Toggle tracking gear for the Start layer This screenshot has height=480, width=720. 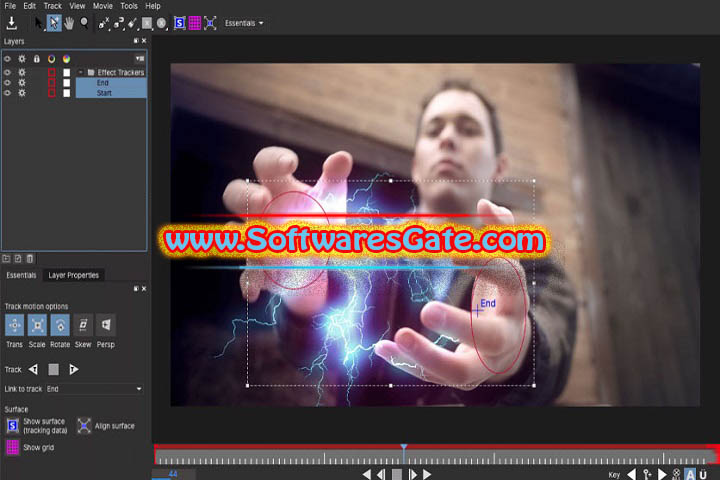[22, 93]
